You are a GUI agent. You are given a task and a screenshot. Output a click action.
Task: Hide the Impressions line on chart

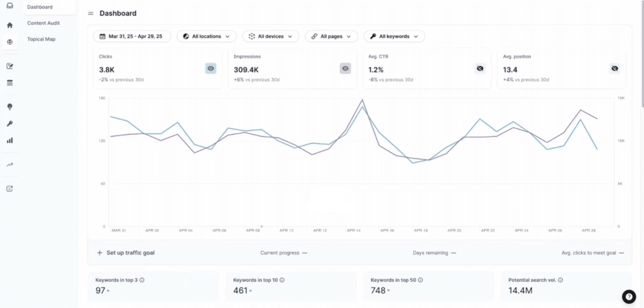tap(345, 68)
